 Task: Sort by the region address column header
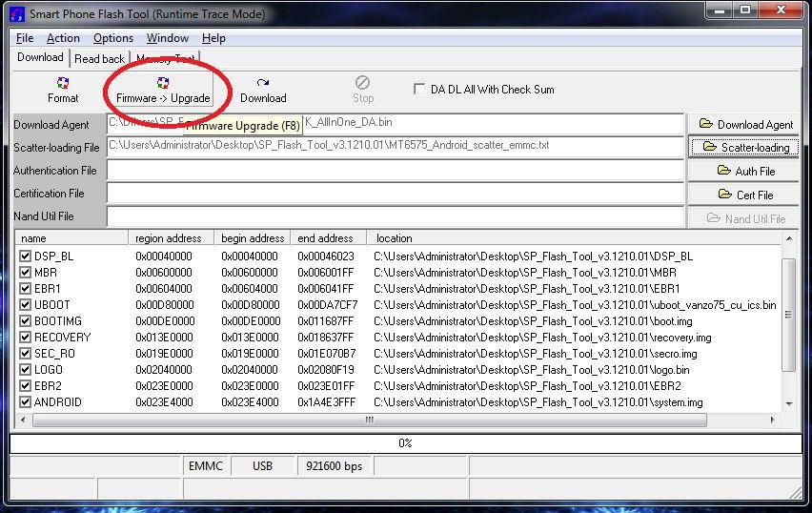[x=171, y=238]
